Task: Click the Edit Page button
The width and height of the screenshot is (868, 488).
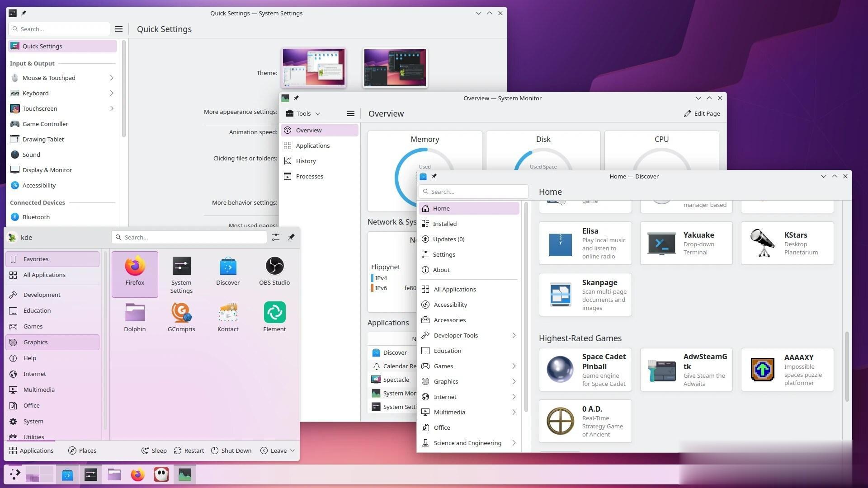Action: [702, 114]
